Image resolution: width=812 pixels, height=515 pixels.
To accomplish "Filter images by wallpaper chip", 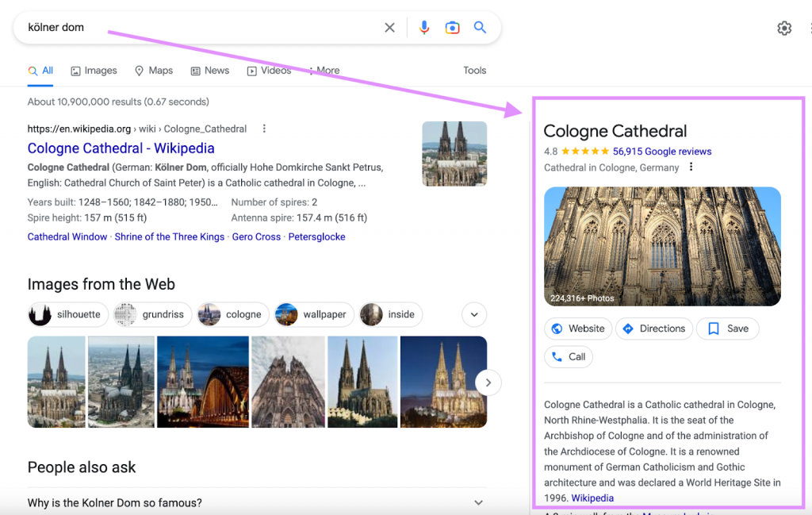I will click(314, 314).
